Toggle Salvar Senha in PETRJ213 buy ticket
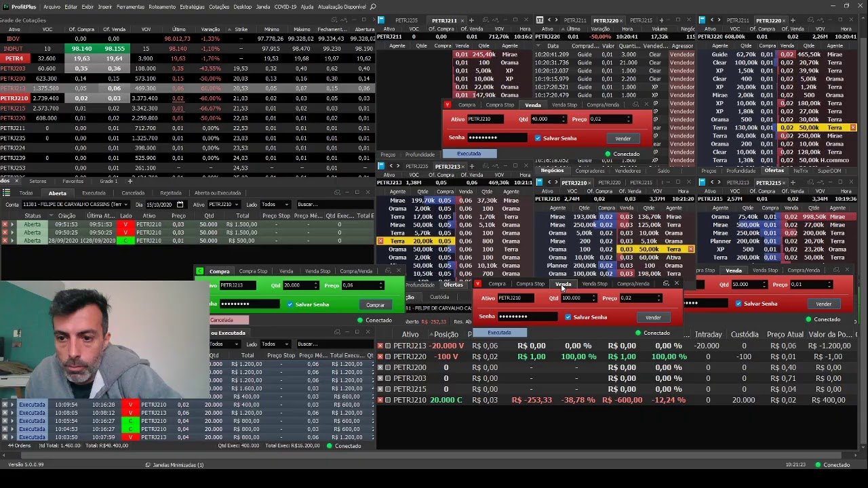Image resolution: width=868 pixels, height=488 pixels. [x=290, y=304]
